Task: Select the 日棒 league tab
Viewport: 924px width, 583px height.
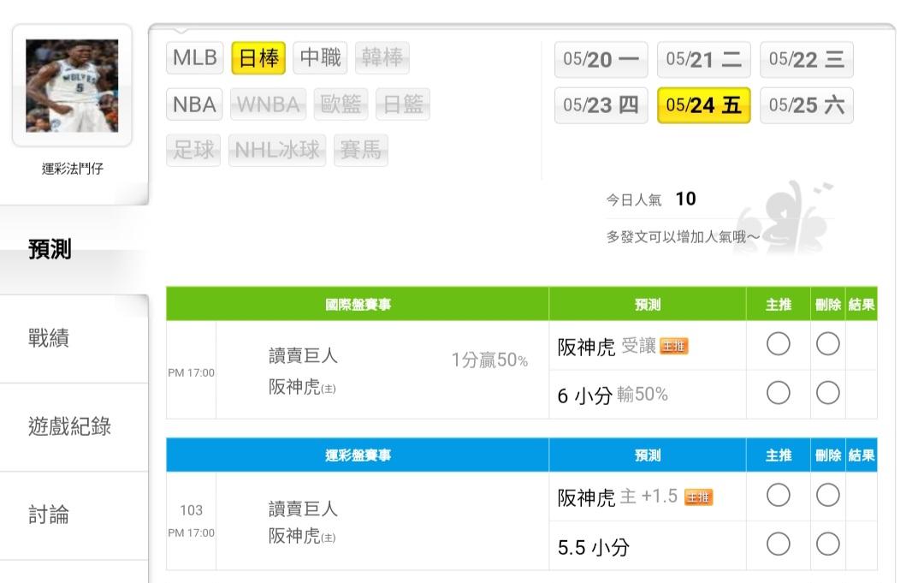Action: pyautogui.click(x=258, y=58)
